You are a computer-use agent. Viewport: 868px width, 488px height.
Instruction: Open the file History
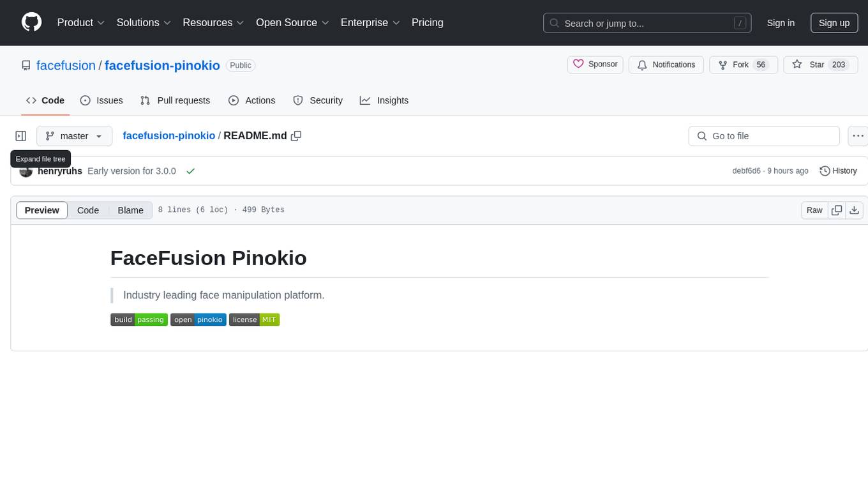pyautogui.click(x=838, y=171)
